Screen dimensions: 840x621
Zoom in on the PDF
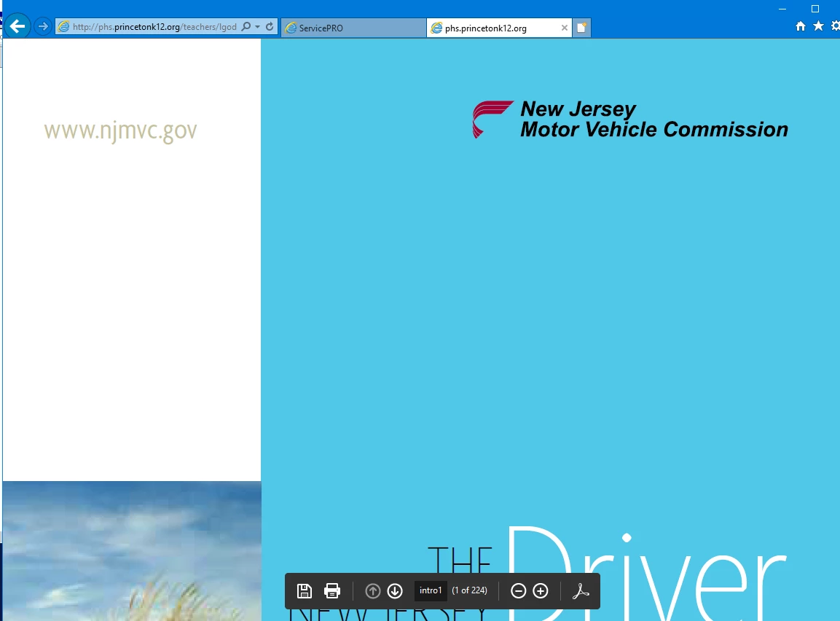coord(541,590)
